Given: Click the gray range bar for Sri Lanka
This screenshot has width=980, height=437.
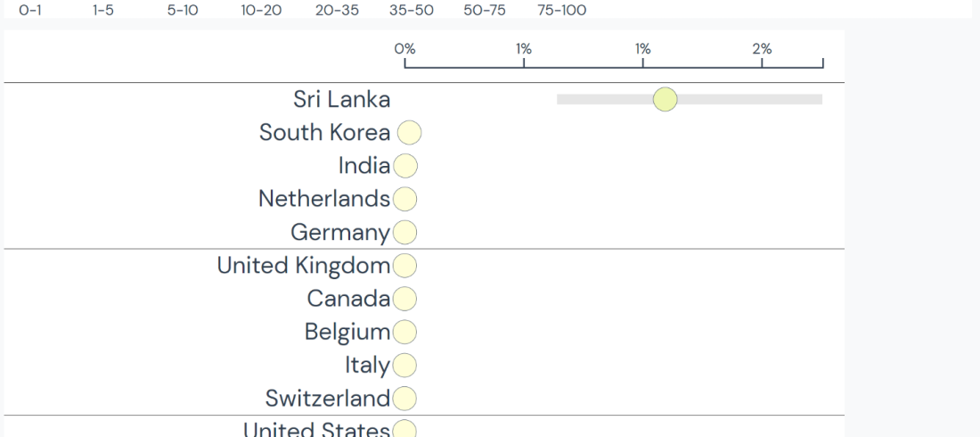Looking at the screenshot, I should [x=757, y=100].
